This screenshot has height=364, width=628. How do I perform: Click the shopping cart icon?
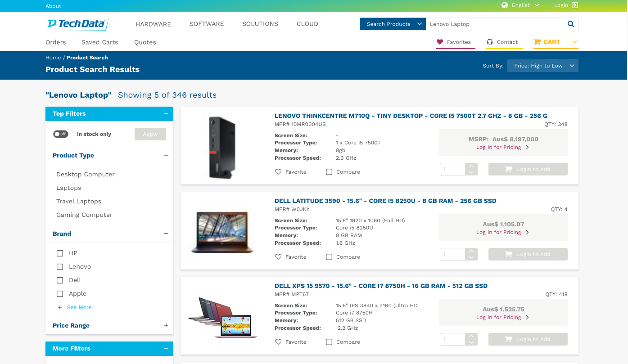coord(537,42)
